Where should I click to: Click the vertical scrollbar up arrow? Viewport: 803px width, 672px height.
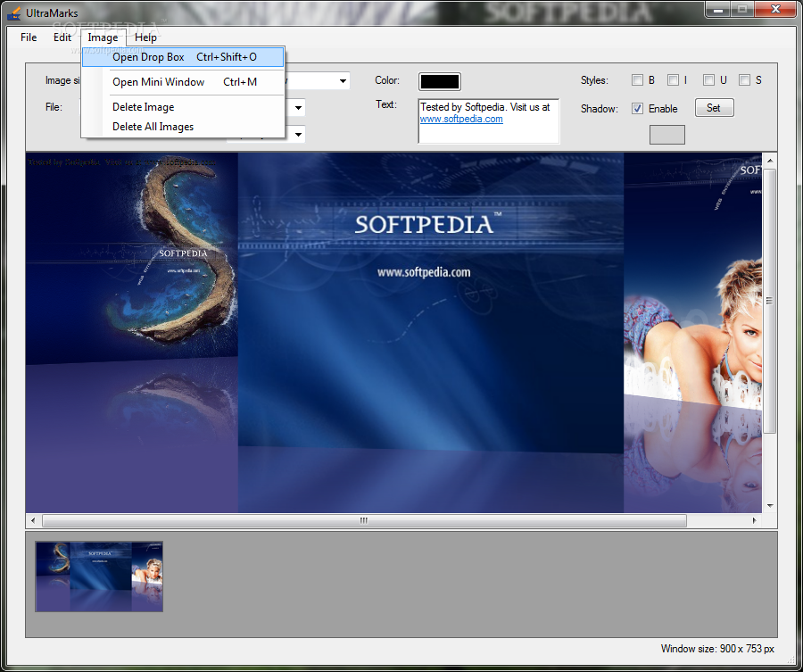pos(770,161)
